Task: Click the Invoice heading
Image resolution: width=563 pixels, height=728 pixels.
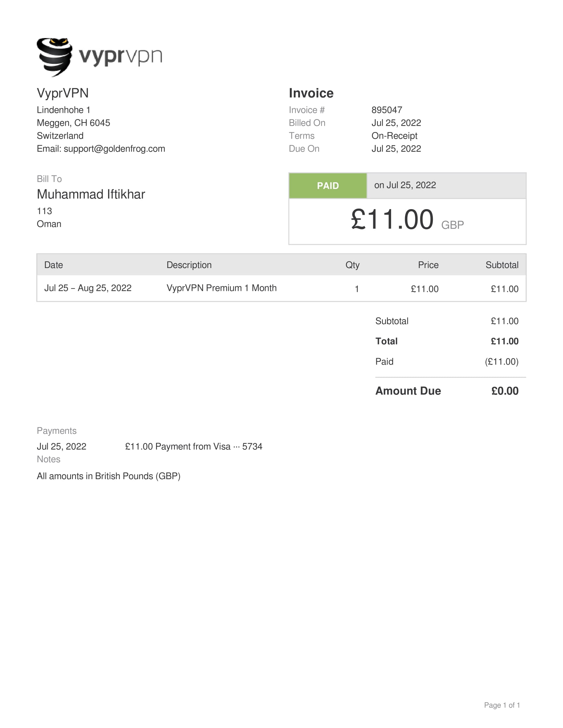Action: point(311,93)
